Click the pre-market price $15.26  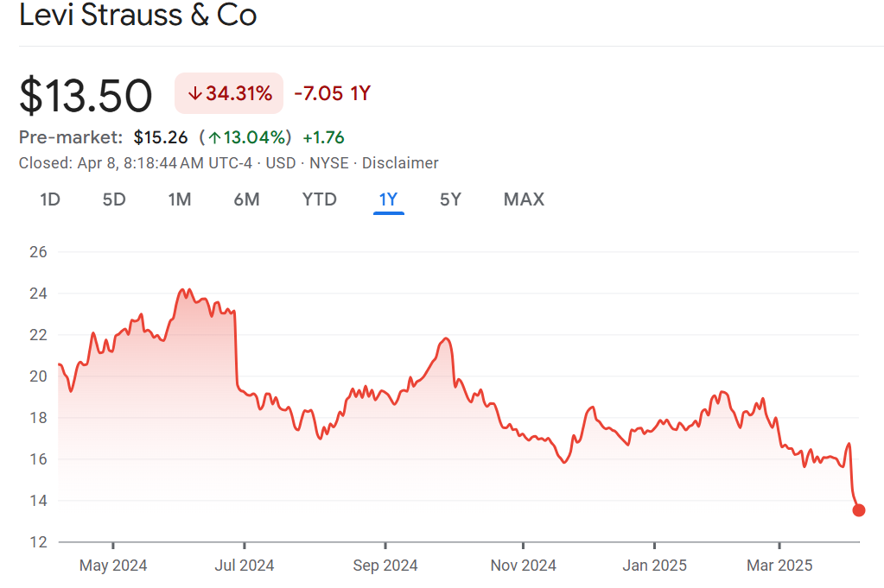pyautogui.click(x=161, y=137)
